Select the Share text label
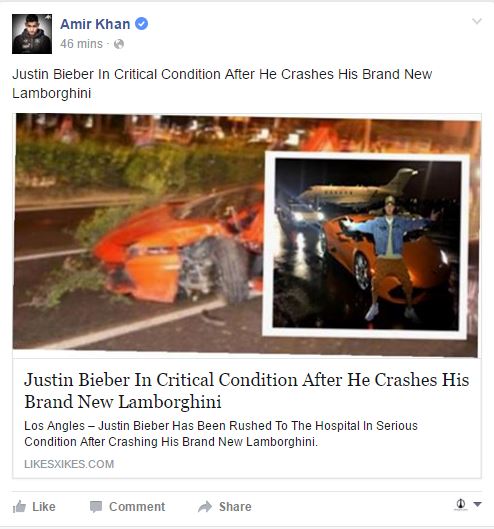 pyautogui.click(x=235, y=507)
